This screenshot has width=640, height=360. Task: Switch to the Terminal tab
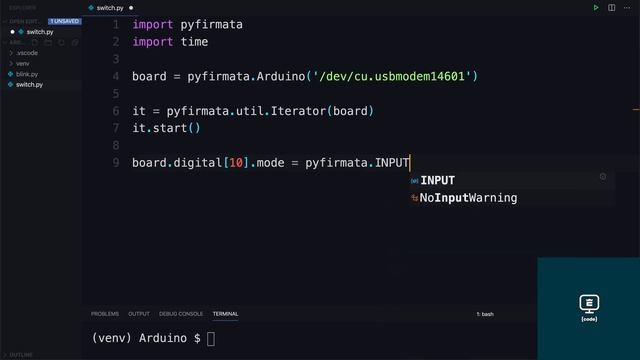click(225, 314)
